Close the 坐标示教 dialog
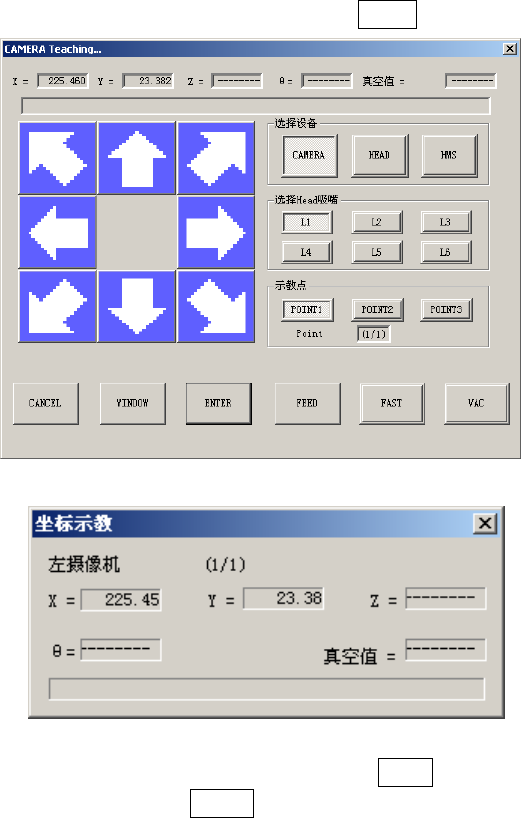 485,523
